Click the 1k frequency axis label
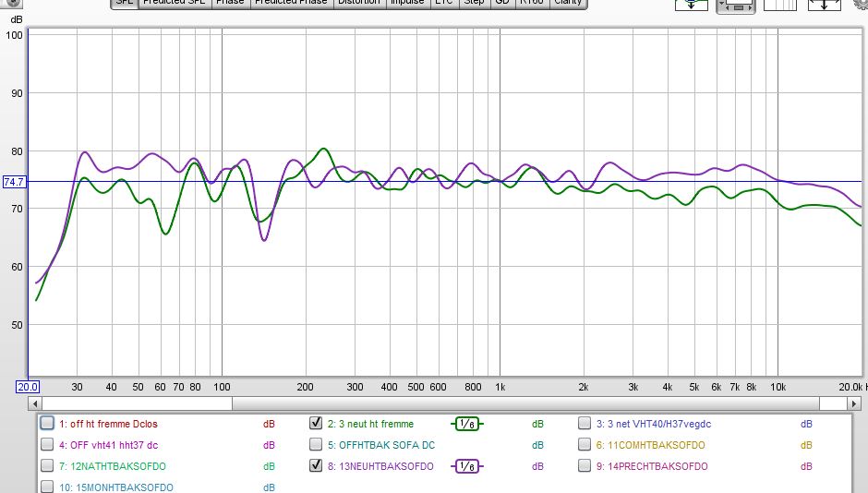Screen dimensions: 868x493 (500, 388)
